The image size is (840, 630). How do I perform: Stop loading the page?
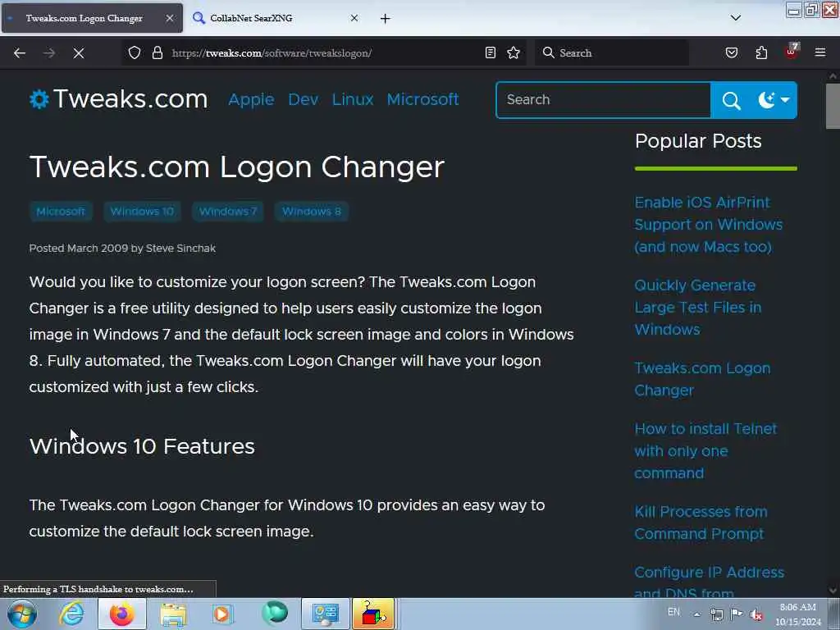[78, 53]
